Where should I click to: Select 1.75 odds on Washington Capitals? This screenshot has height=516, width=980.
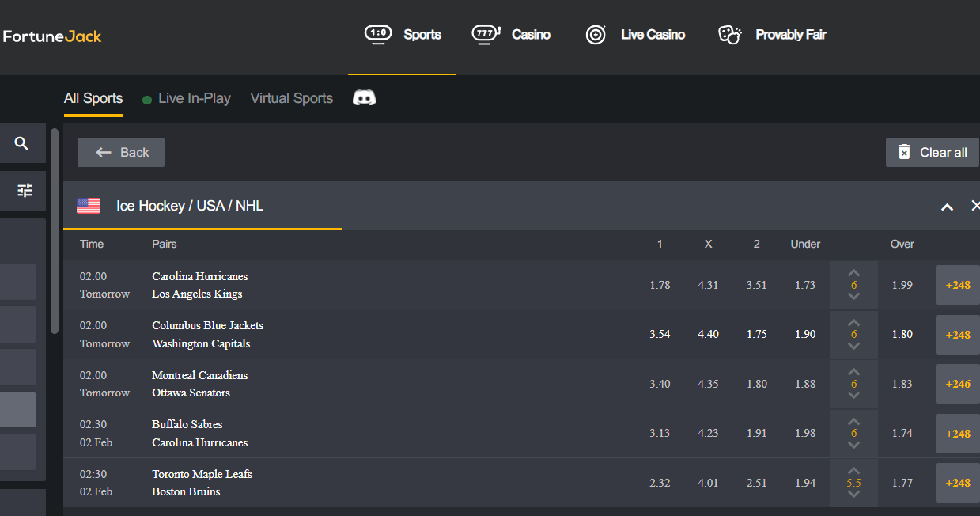click(757, 334)
